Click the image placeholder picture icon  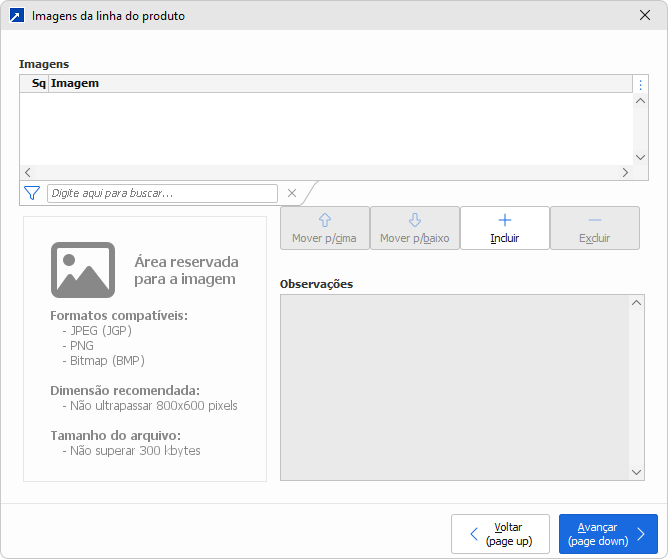point(83,270)
